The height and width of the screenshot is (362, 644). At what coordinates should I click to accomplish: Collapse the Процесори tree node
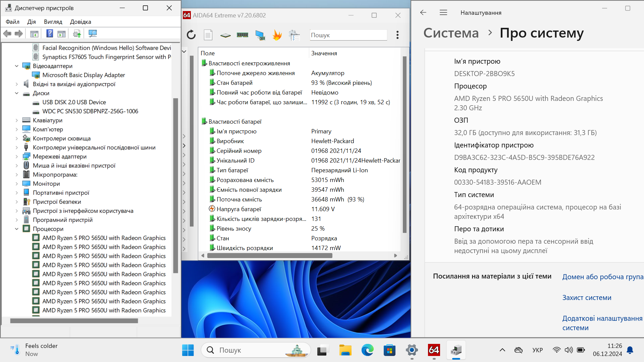coord(17,229)
